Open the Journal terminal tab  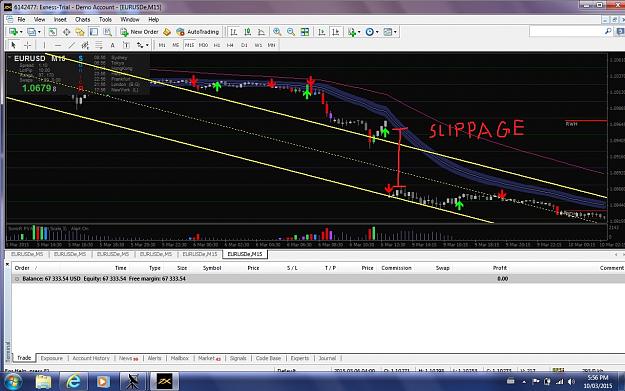coord(327,358)
